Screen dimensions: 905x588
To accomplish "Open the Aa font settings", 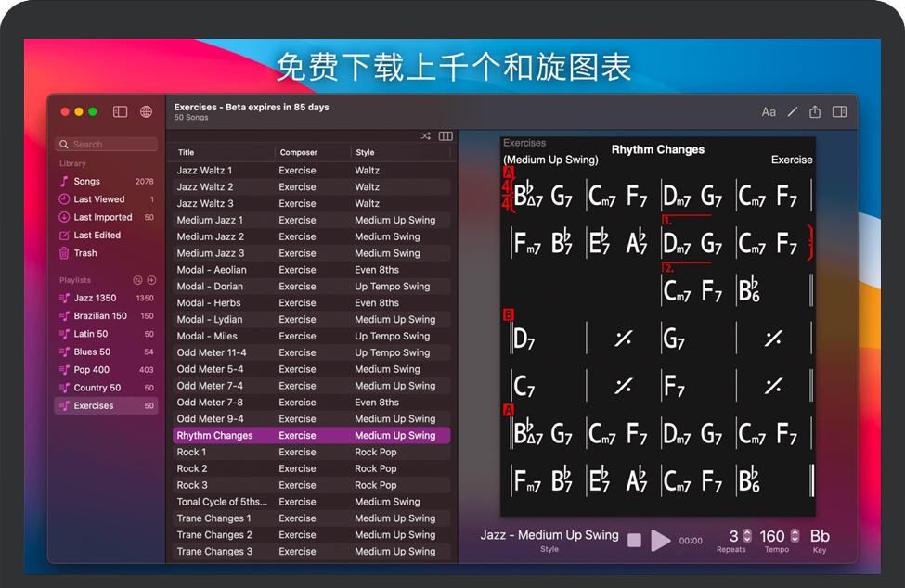I will (x=769, y=112).
